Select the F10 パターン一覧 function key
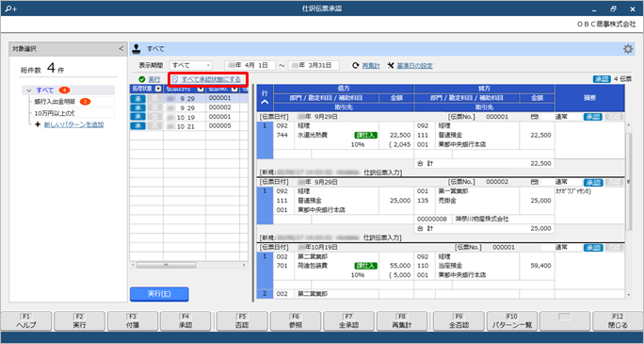The image size is (644, 344). [x=512, y=321]
